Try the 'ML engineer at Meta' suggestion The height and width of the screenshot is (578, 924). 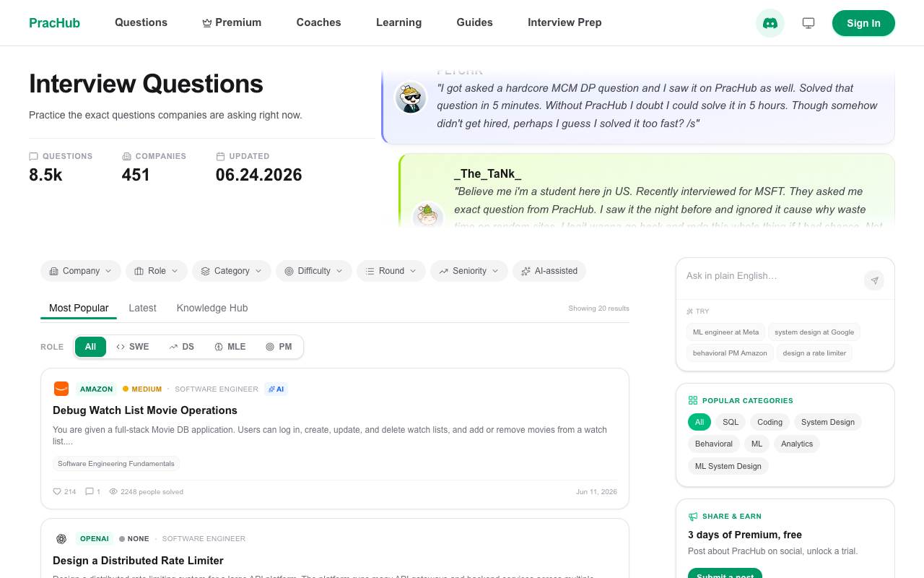pos(725,332)
